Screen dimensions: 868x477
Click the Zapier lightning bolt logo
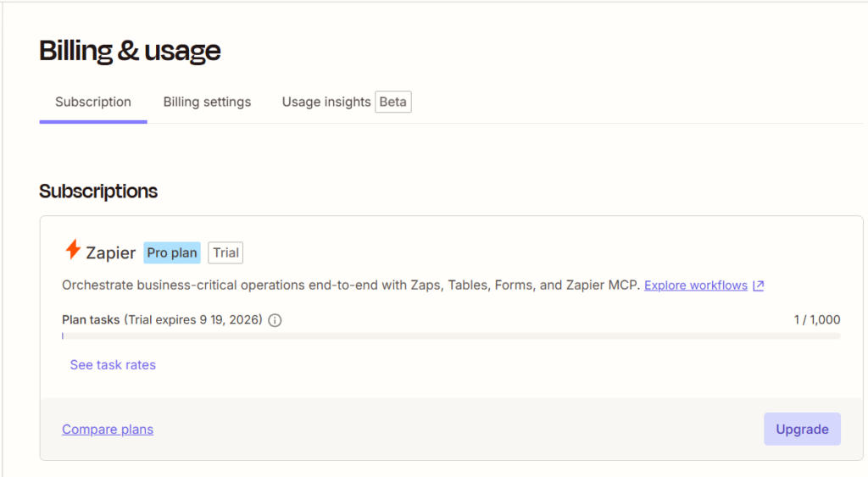(73, 250)
